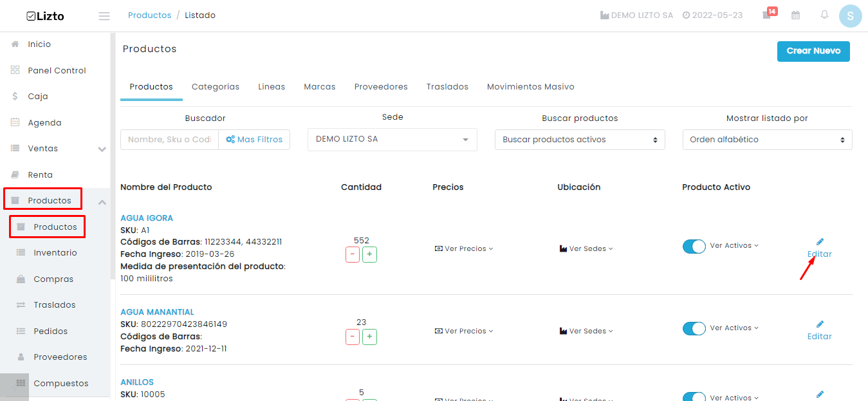Open the hamburger menu icon beside Lizto logo
868x401 pixels.
(104, 15)
